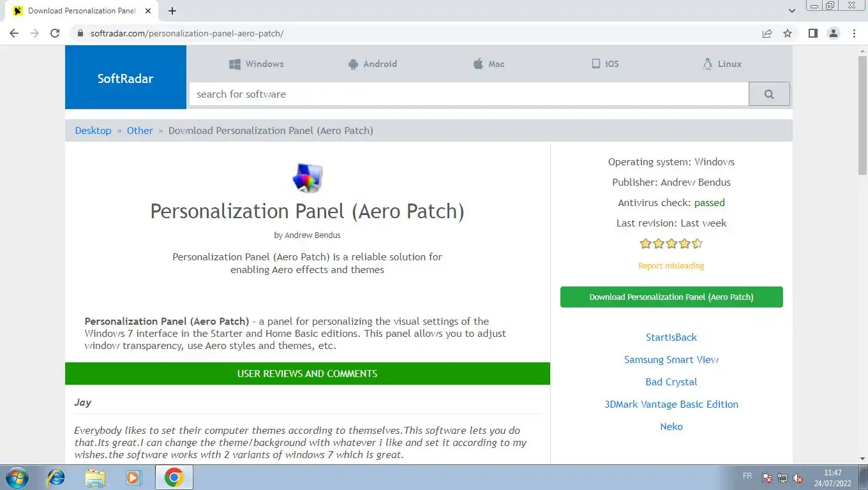Open the Windows software category
Viewport: 868px width, 490px height.
coord(256,64)
